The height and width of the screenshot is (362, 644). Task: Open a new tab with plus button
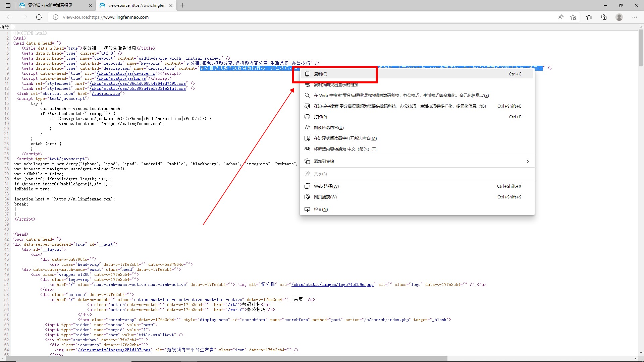182,5
